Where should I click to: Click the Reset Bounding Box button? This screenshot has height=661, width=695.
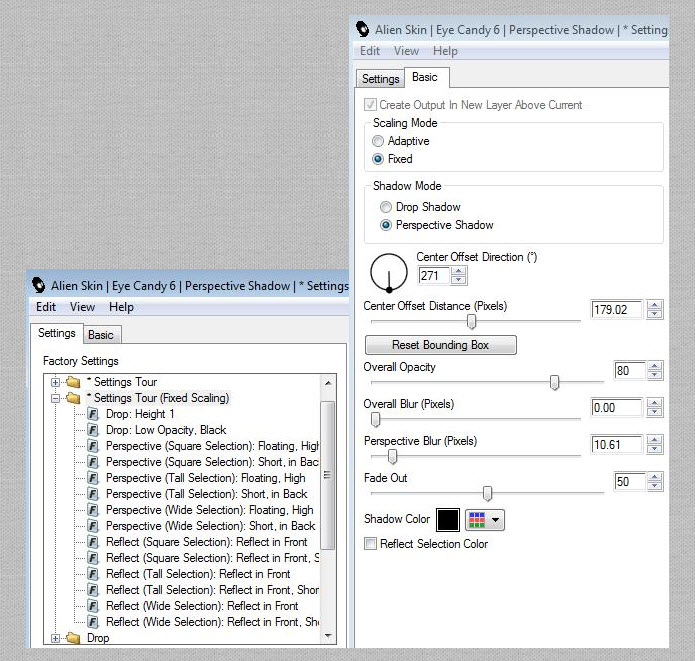pos(441,345)
